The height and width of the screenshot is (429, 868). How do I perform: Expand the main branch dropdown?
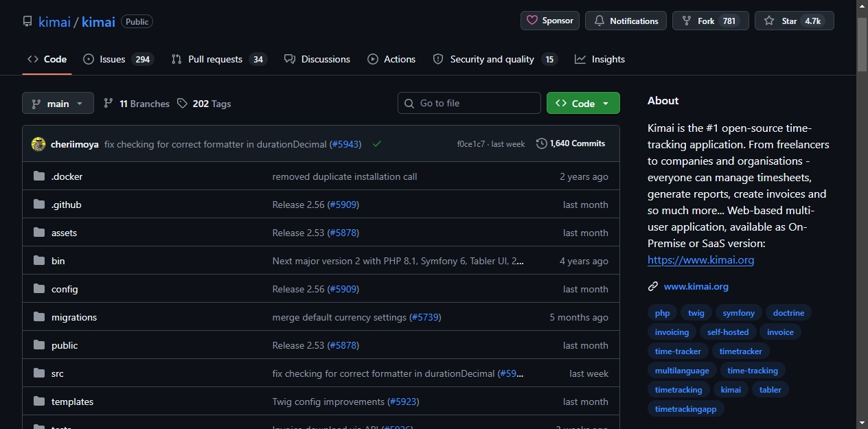[58, 104]
